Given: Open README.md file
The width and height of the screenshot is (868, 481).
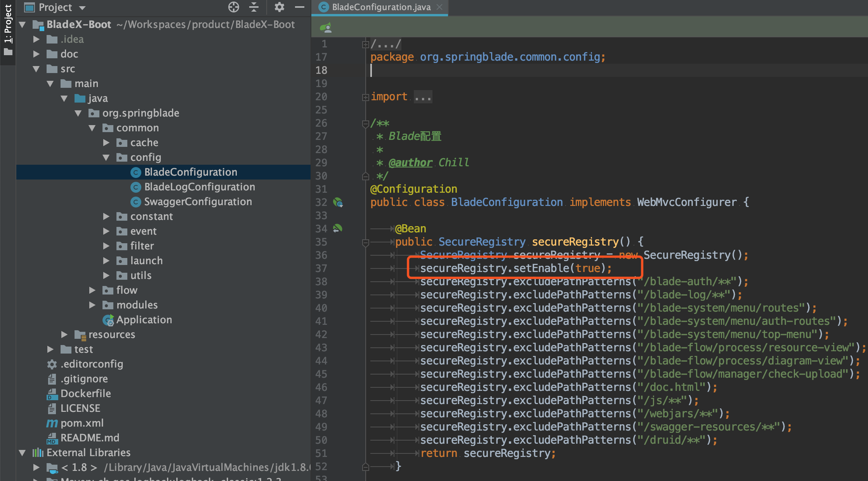Looking at the screenshot, I should tap(90, 438).
